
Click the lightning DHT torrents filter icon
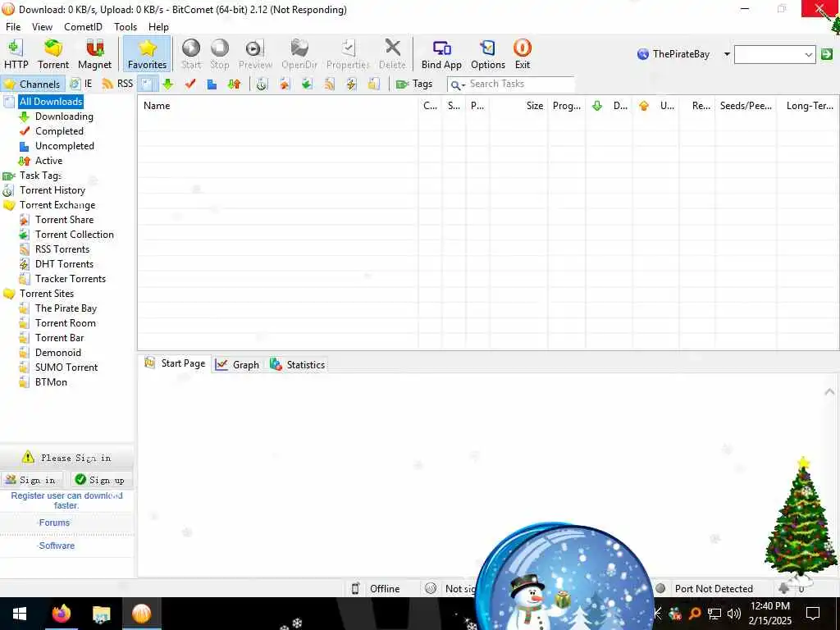351,84
